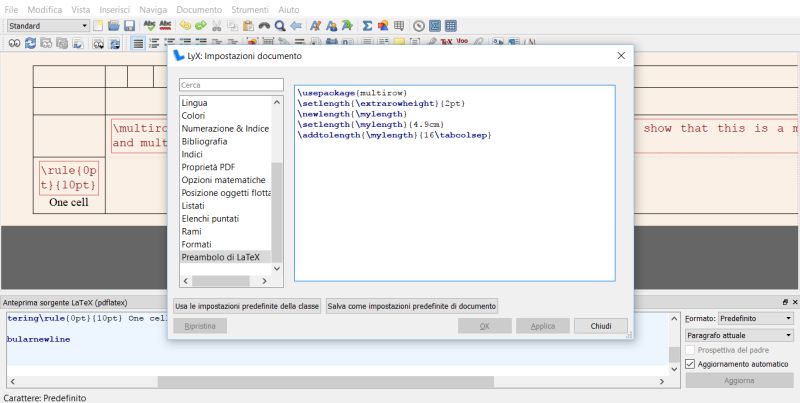Apply noun text style icon

(331, 26)
